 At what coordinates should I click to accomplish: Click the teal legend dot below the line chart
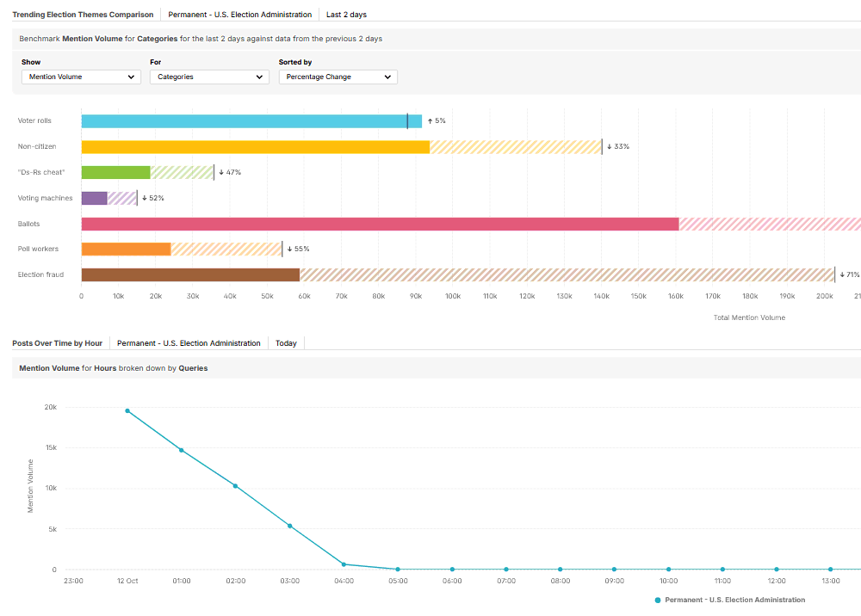point(659,600)
